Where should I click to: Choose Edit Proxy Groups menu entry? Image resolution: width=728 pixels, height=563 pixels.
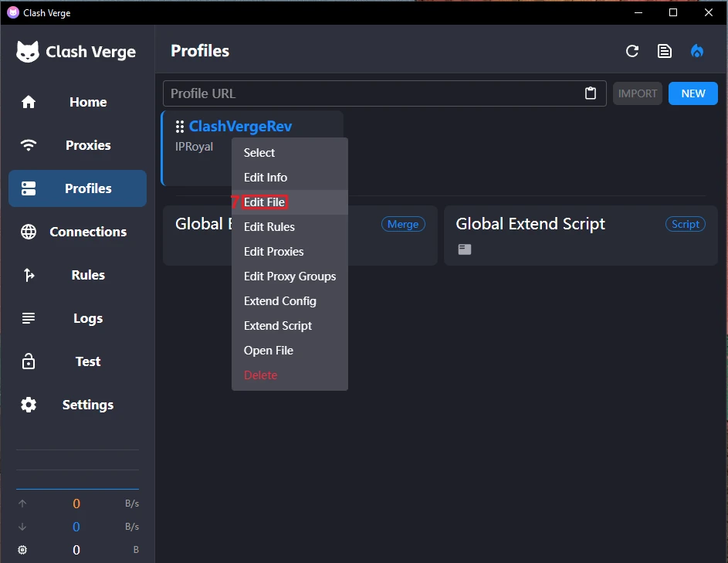pos(290,276)
